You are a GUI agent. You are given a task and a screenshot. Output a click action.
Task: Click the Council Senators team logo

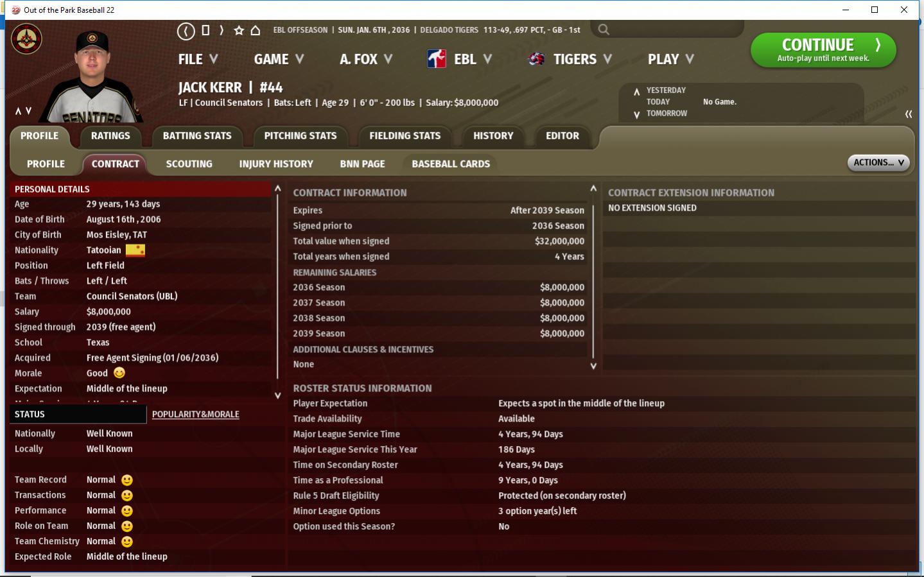pos(26,39)
